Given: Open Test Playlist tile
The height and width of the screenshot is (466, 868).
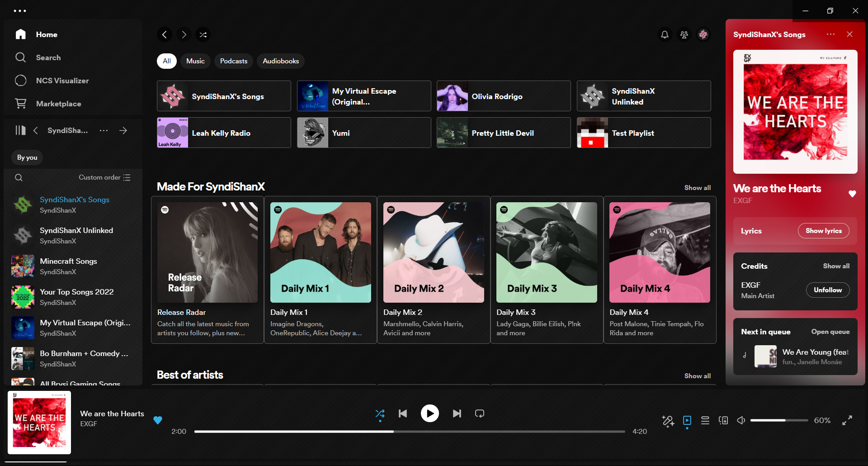Looking at the screenshot, I should pyautogui.click(x=644, y=133).
